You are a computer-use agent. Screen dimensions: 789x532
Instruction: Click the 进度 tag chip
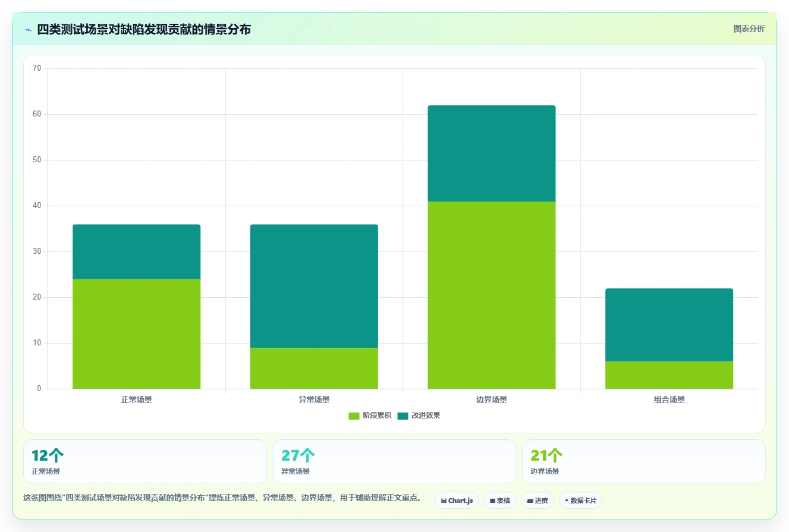coord(537,500)
